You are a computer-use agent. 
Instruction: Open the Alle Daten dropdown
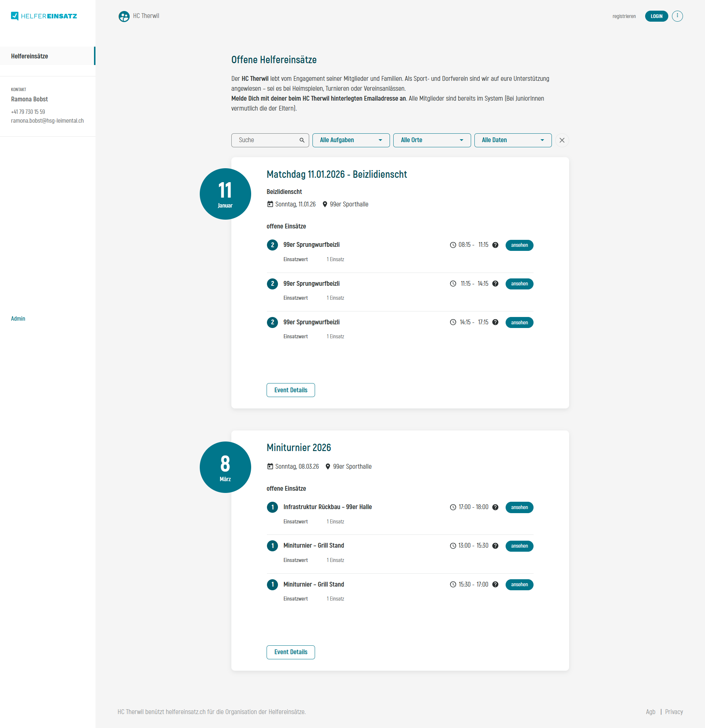point(513,140)
